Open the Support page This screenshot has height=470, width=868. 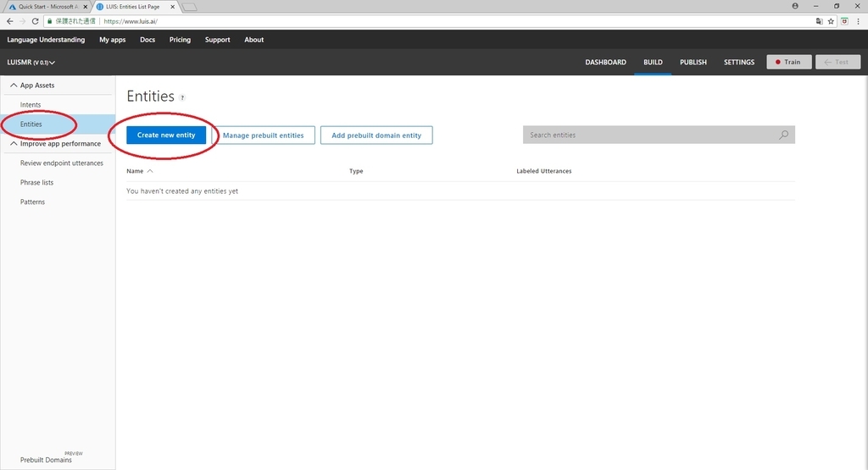click(x=218, y=40)
